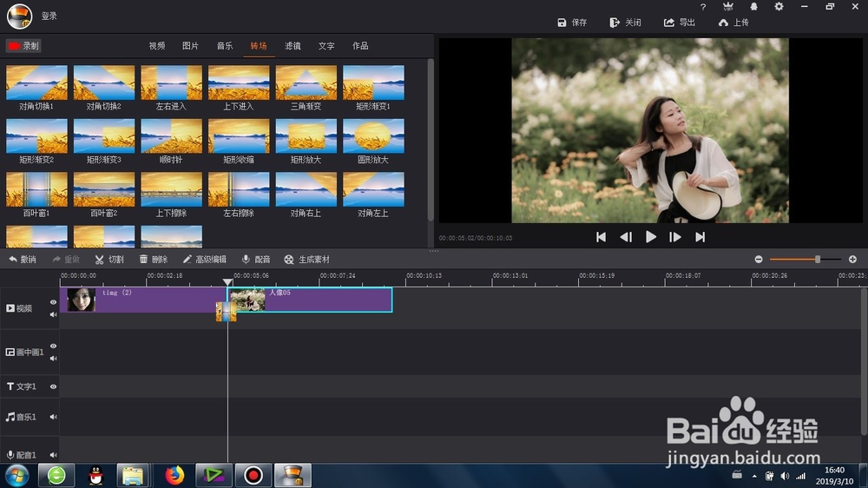Image resolution: width=868 pixels, height=488 pixels.
Task: Click 生成素材 generate material tool
Action: [306, 260]
